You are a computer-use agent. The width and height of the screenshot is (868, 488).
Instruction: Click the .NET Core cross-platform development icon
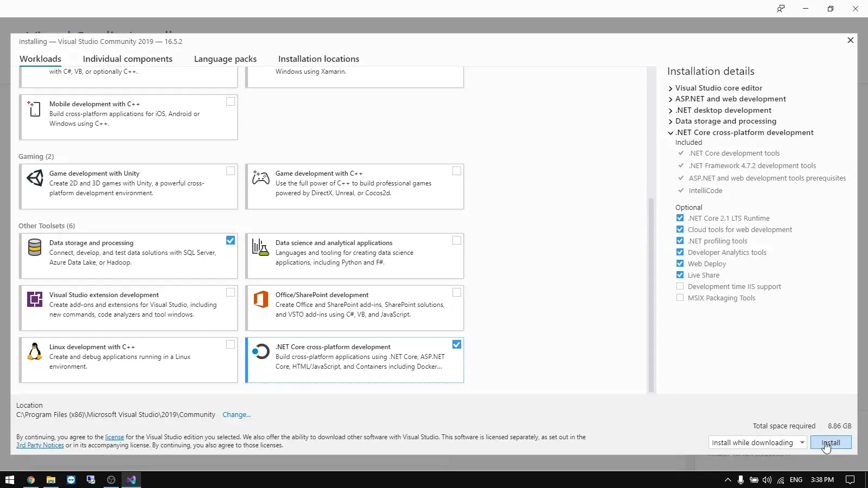click(x=260, y=352)
